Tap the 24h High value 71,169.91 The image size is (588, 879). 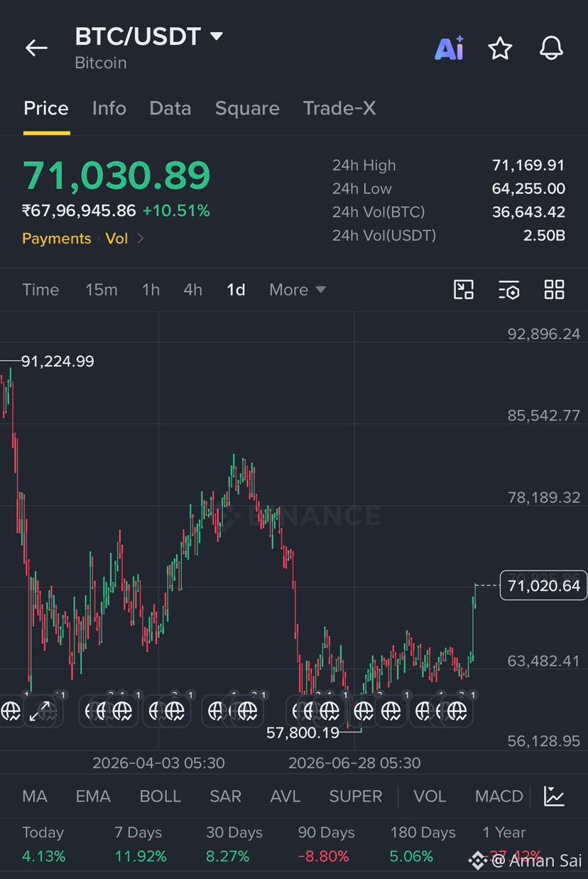point(528,166)
